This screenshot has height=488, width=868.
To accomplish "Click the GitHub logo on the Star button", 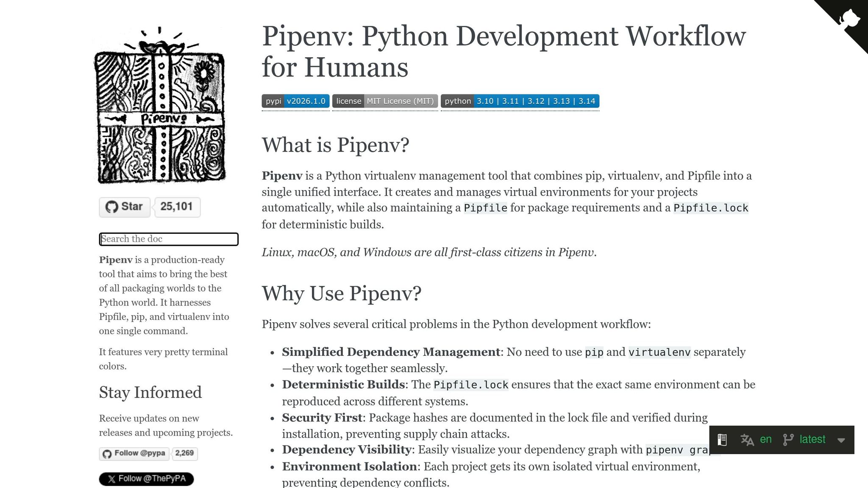I will 112,207.
